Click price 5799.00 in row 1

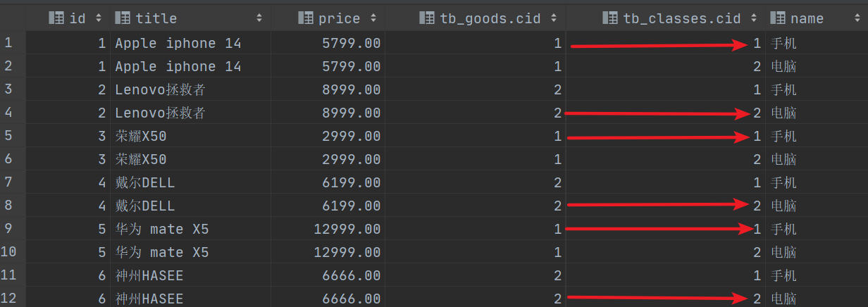click(x=352, y=43)
